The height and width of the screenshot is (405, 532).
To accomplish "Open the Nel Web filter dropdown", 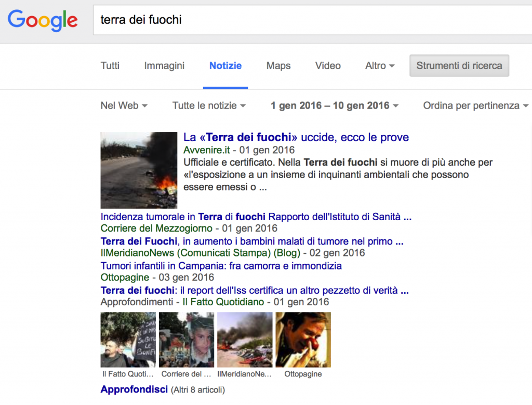I will (124, 105).
